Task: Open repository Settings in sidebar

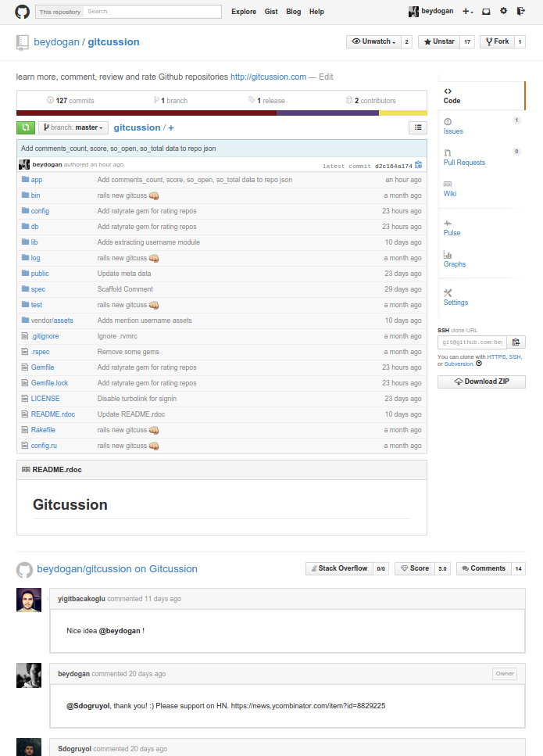Action: pyautogui.click(x=455, y=298)
